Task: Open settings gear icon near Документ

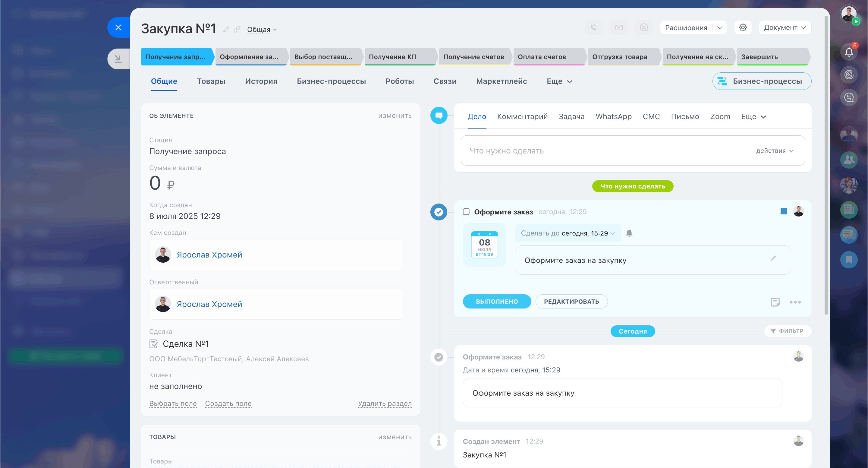Action: [x=743, y=27]
